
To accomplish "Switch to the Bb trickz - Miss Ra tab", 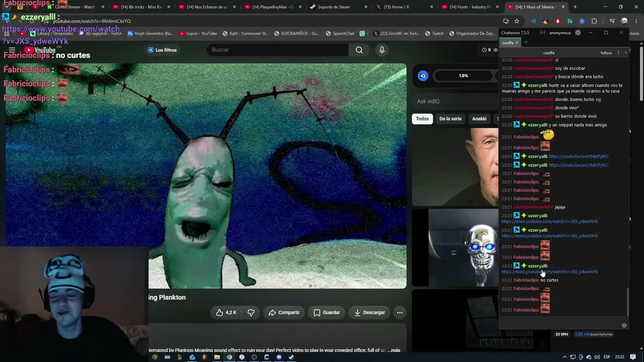I will 141,7.
